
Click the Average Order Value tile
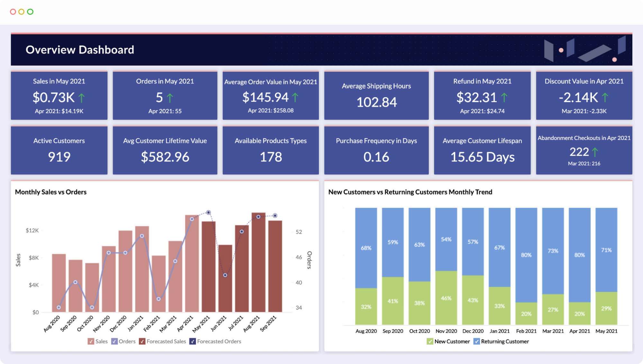pyautogui.click(x=270, y=96)
